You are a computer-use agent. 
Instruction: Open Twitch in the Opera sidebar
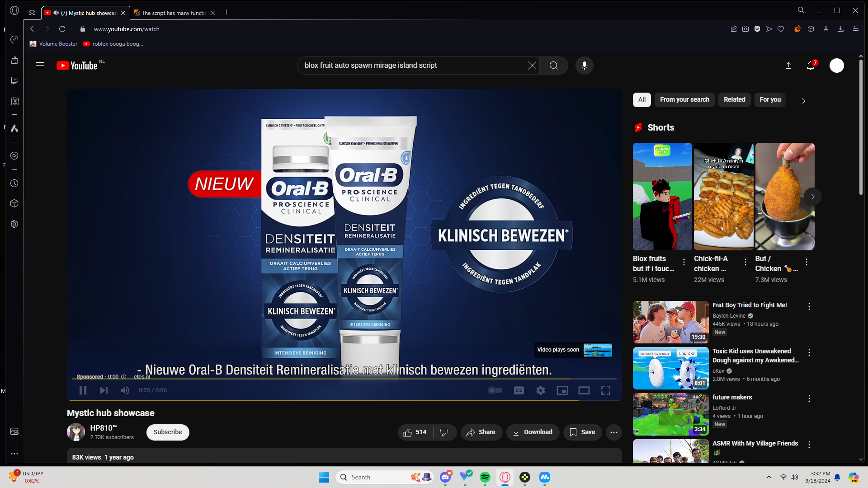pos(14,80)
